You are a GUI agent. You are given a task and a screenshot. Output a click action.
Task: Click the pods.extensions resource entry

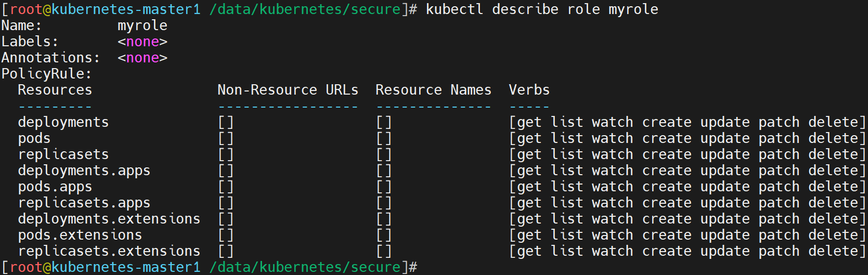pos(80,235)
